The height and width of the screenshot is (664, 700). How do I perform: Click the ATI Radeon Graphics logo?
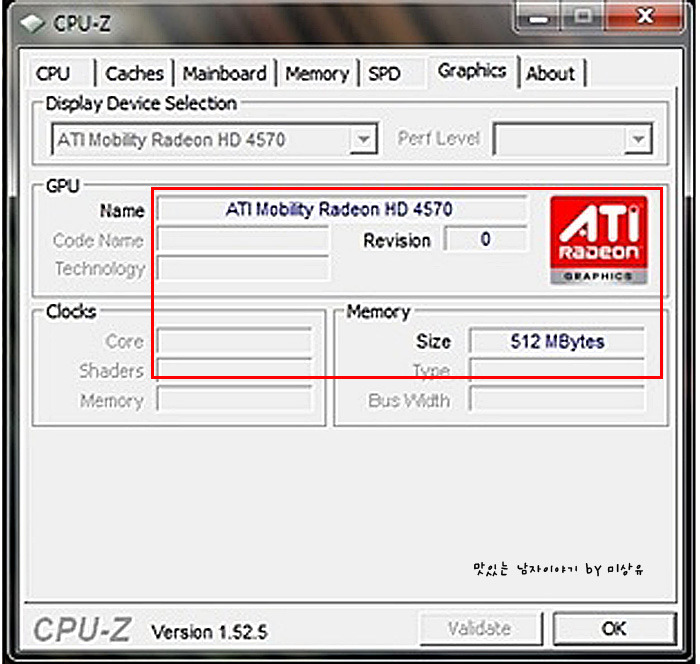598,240
